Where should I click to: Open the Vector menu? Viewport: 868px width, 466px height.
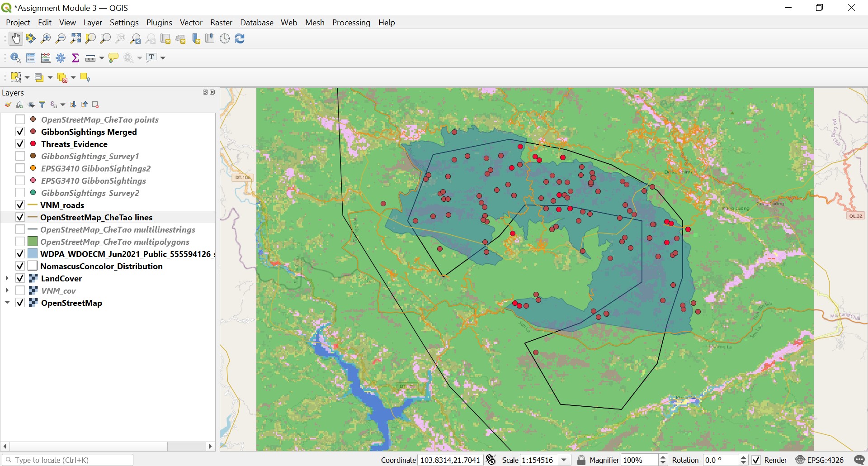[191, 23]
